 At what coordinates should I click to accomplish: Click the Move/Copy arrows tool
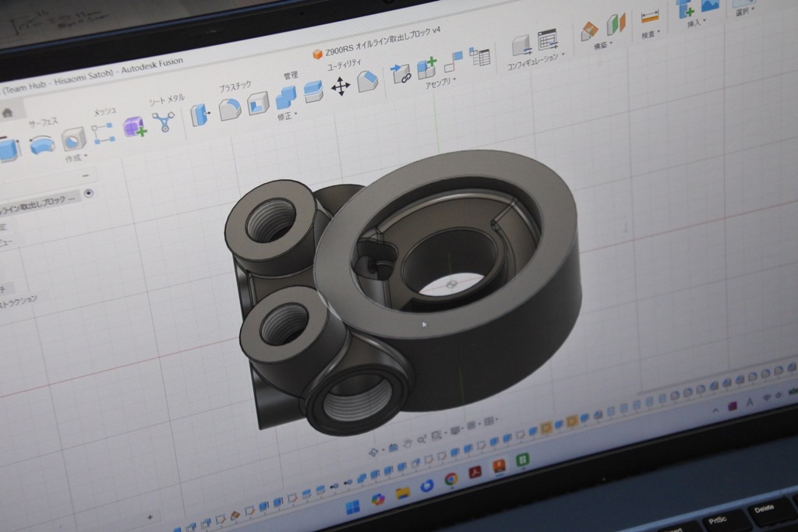[x=341, y=86]
